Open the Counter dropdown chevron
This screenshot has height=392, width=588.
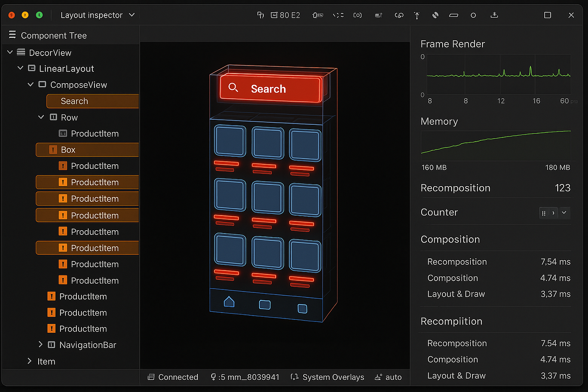tap(564, 213)
